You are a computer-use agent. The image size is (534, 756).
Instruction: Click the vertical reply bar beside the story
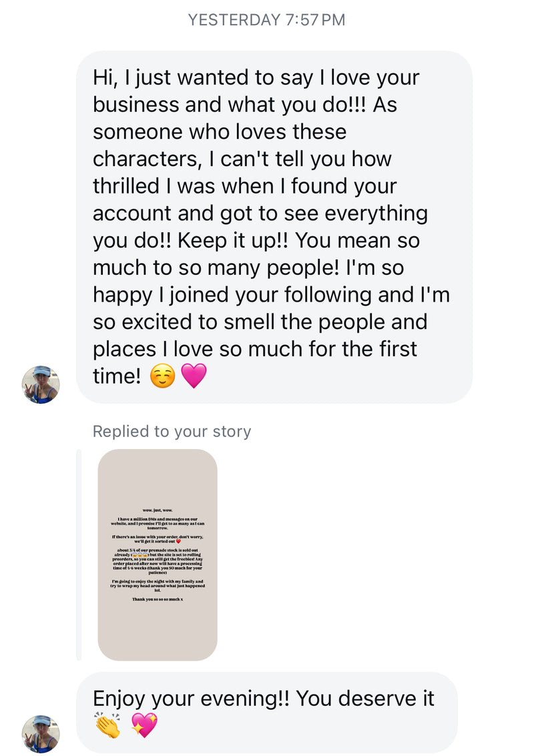click(79, 554)
